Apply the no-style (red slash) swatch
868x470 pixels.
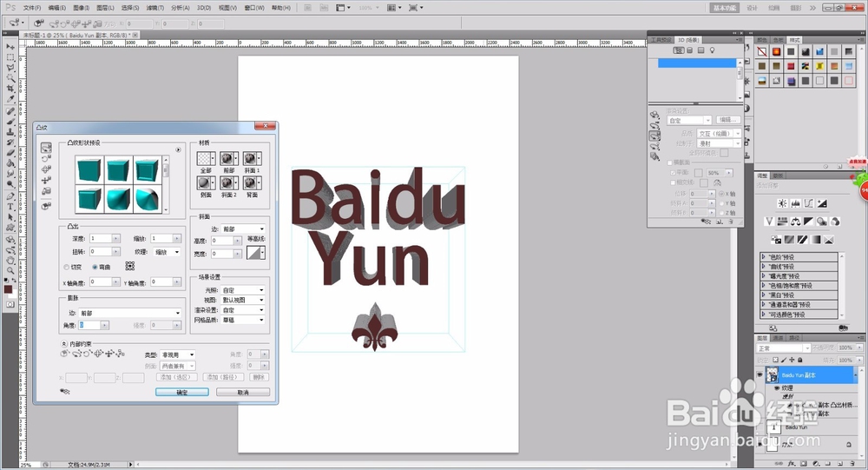[762, 51]
